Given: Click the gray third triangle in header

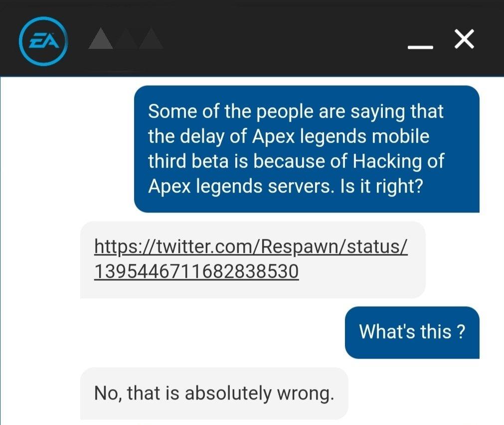Looking at the screenshot, I should [x=151, y=38].
